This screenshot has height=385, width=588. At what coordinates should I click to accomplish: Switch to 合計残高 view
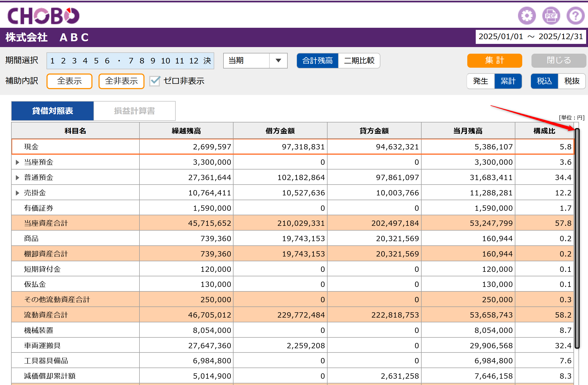318,61
